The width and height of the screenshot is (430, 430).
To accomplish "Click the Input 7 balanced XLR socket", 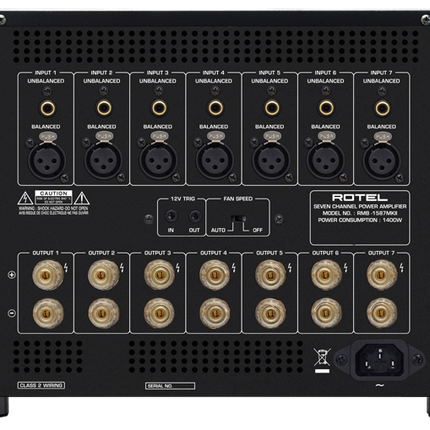I will point(382,161).
